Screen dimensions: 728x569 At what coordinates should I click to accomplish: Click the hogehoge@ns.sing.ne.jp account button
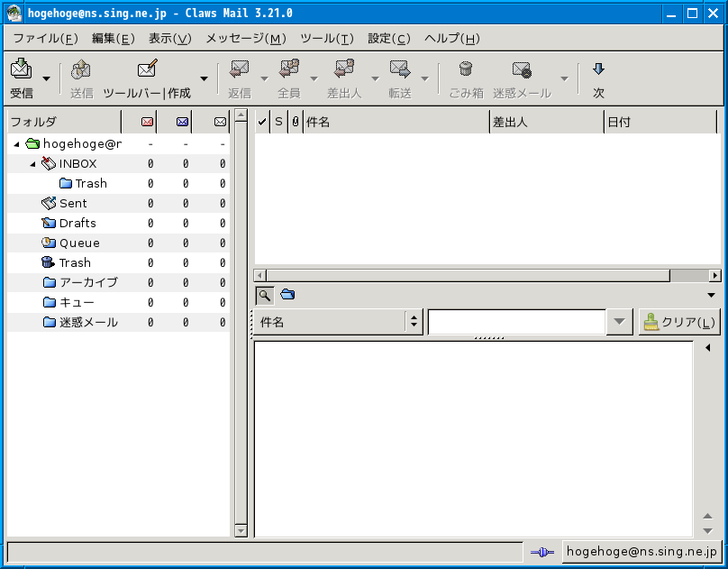642,551
